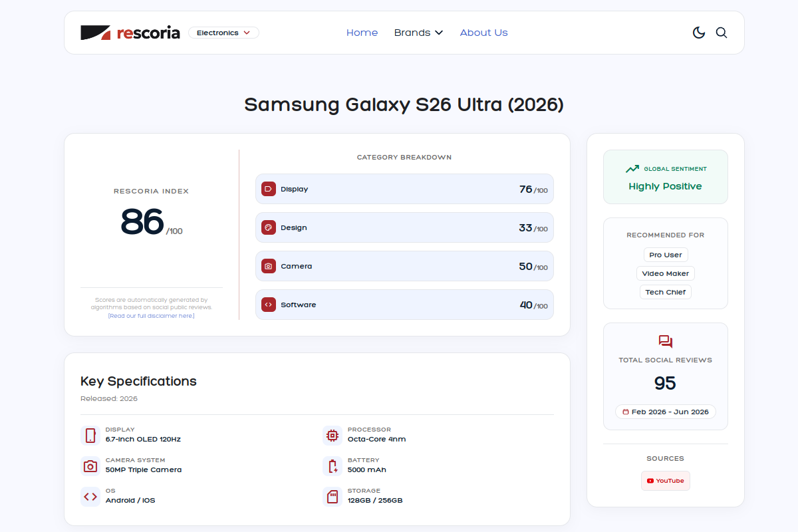Click the Camera category icon
798x532 pixels.
(269, 266)
